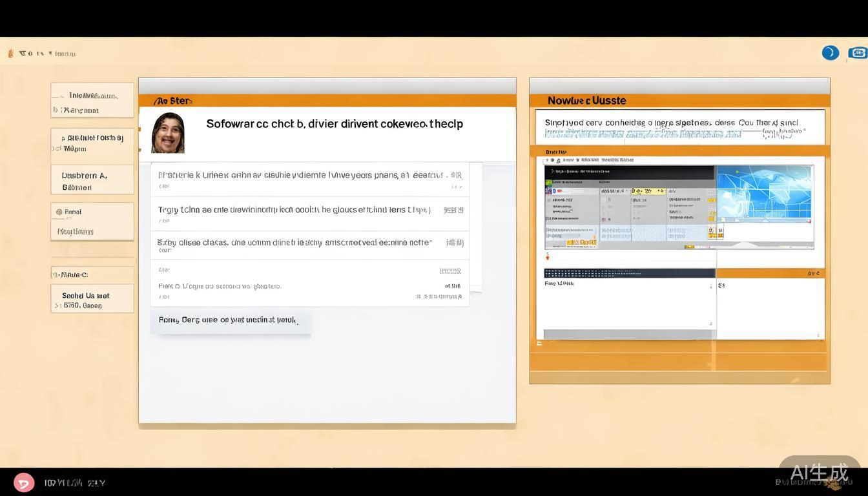Click the 'AI生成' badge at bottom right
This screenshot has height=496, width=868.
point(819,471)
